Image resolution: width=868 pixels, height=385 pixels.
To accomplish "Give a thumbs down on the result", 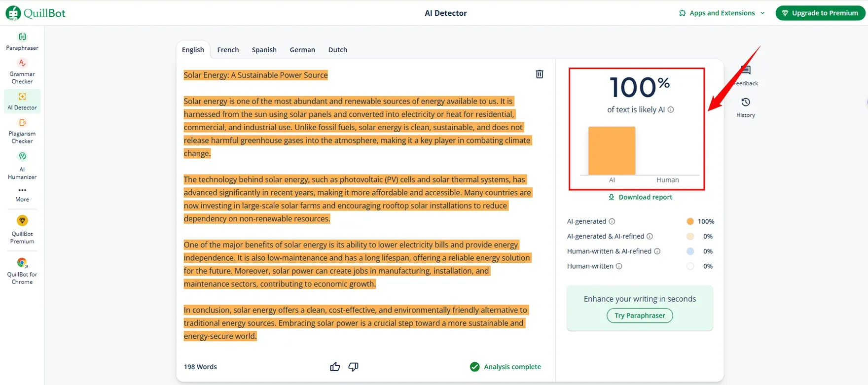I will pyautogui.click(x=354, y=367).
